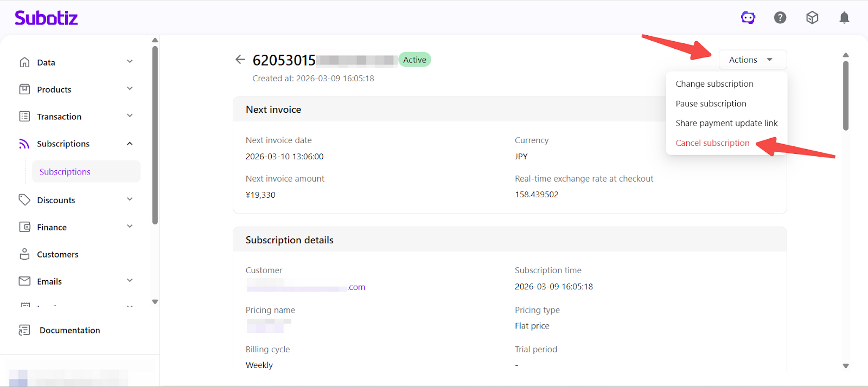Open the notifications bell
Screen dimensions: 868x387
point(844,18)
